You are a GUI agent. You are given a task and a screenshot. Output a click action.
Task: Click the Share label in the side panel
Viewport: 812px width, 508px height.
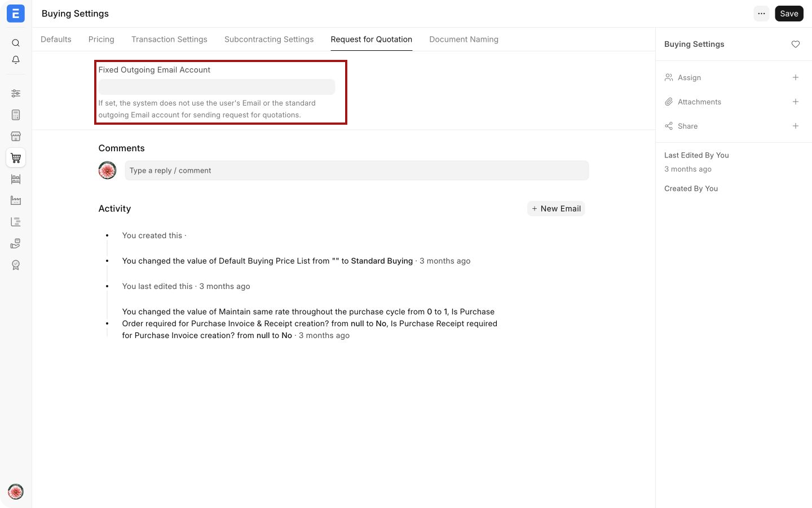pyautogui.click(x=687, y=126)
